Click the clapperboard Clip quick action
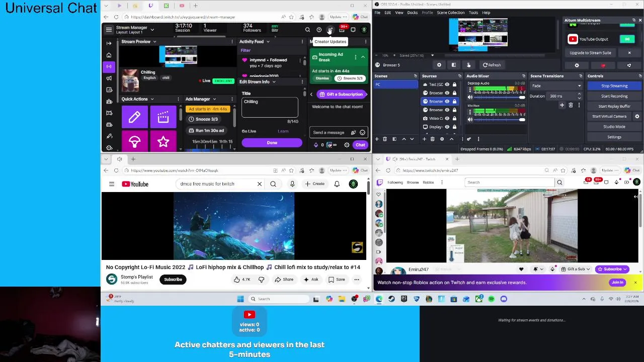This screenshot has width=644, height=362. point(163,117)
